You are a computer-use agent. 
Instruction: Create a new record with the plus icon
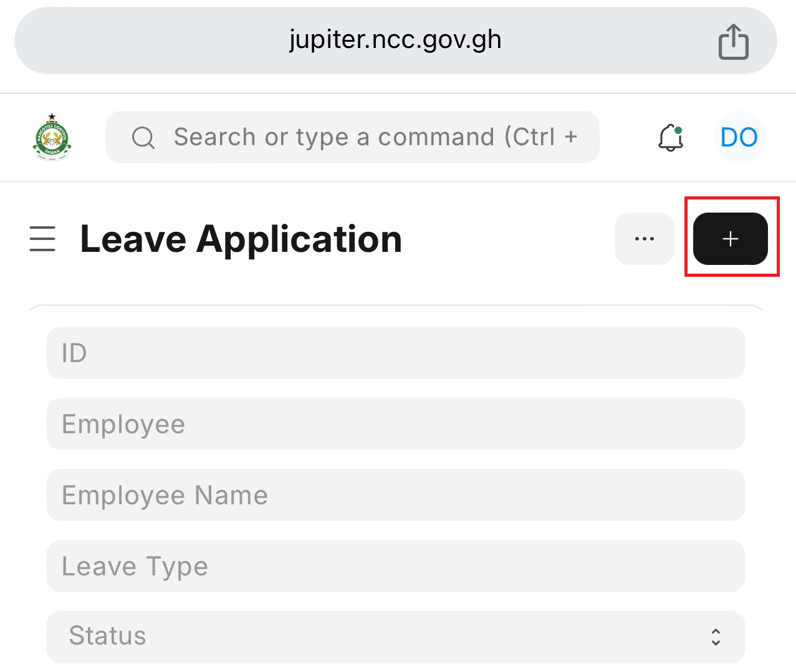(730, 239)
